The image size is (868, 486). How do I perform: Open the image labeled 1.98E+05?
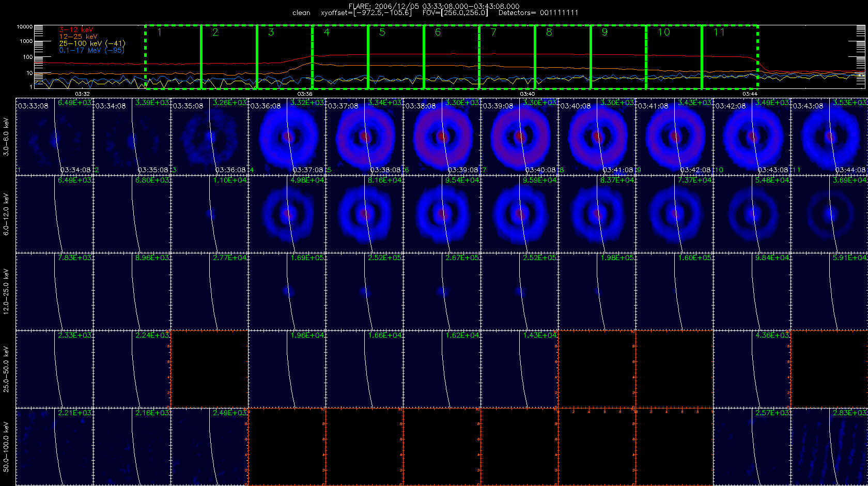[597, 292]
